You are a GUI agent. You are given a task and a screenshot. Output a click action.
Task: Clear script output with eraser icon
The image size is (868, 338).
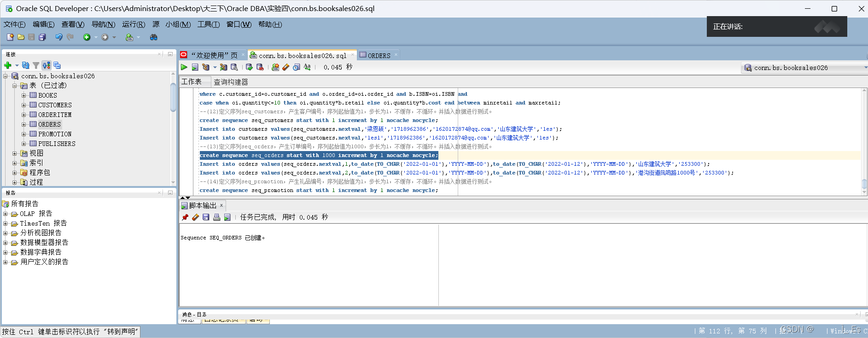[x=195, y=217]
